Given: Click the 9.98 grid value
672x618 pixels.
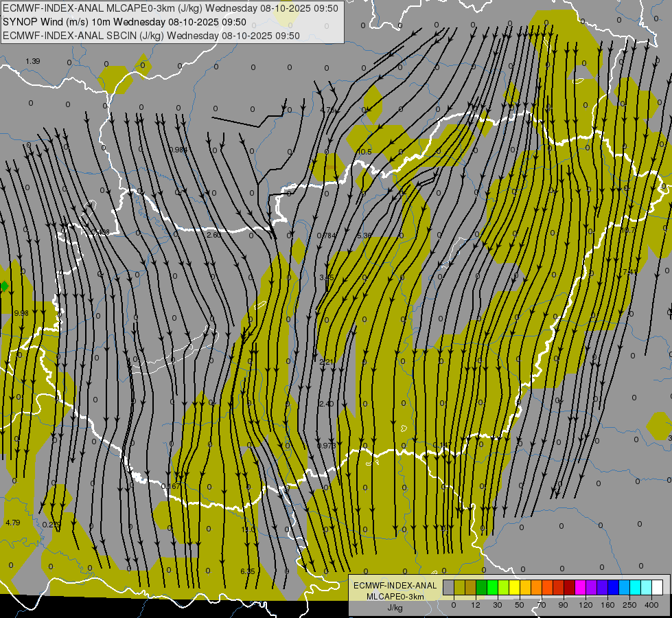Looking at the screenshot, I should (21, 313).
